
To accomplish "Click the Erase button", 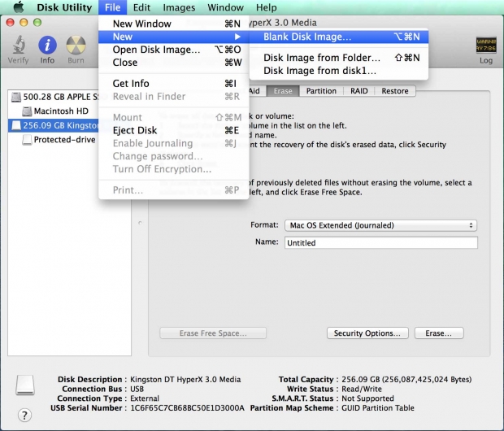I will tap(439, 333).
